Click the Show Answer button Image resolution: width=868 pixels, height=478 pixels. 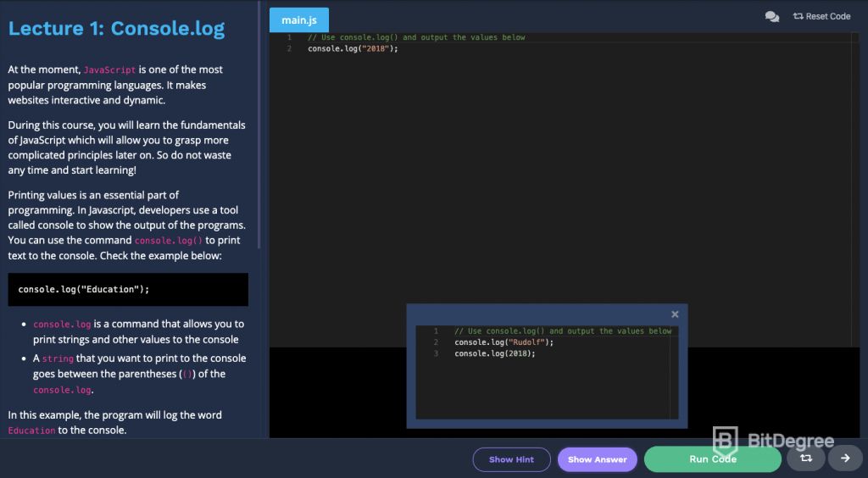coord(598,459)
